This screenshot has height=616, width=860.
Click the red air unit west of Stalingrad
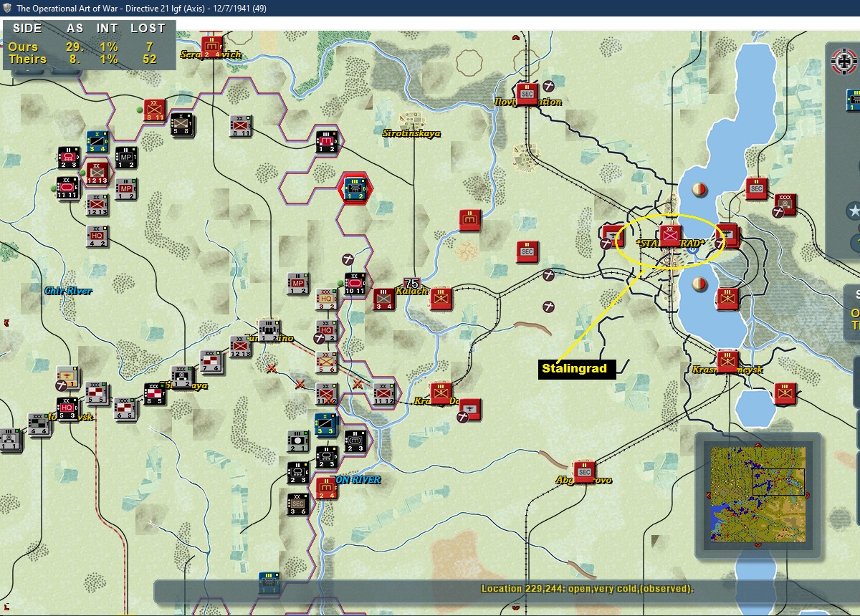[613, 235]
